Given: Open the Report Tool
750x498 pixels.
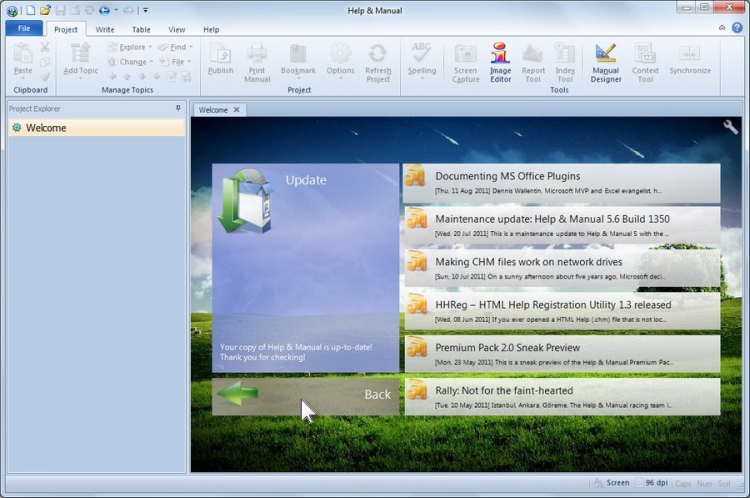Looking at the screenshot, I should 533,63.
